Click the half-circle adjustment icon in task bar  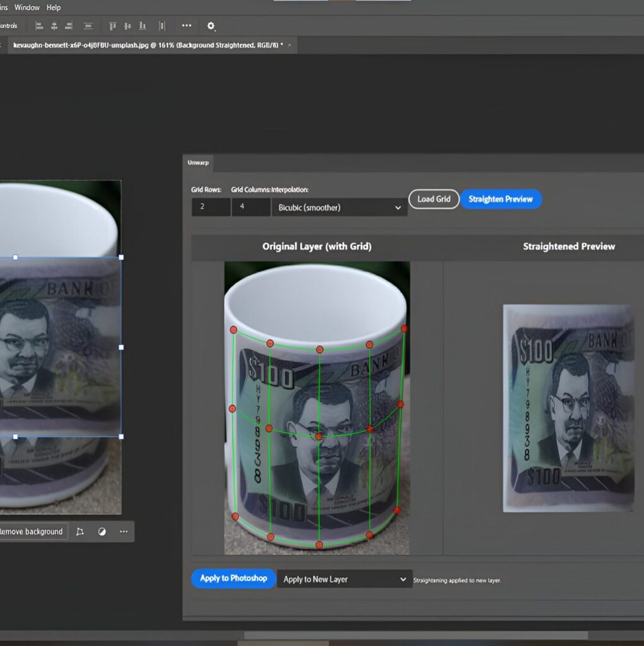(102, 531)
